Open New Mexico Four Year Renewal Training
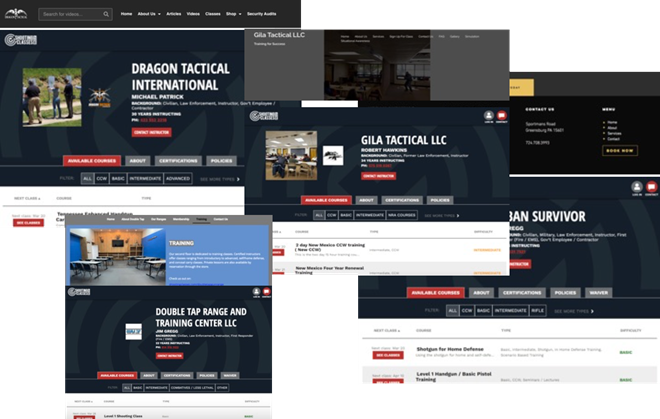This screenshot has width=660, height=419. (x=330, y=270)
